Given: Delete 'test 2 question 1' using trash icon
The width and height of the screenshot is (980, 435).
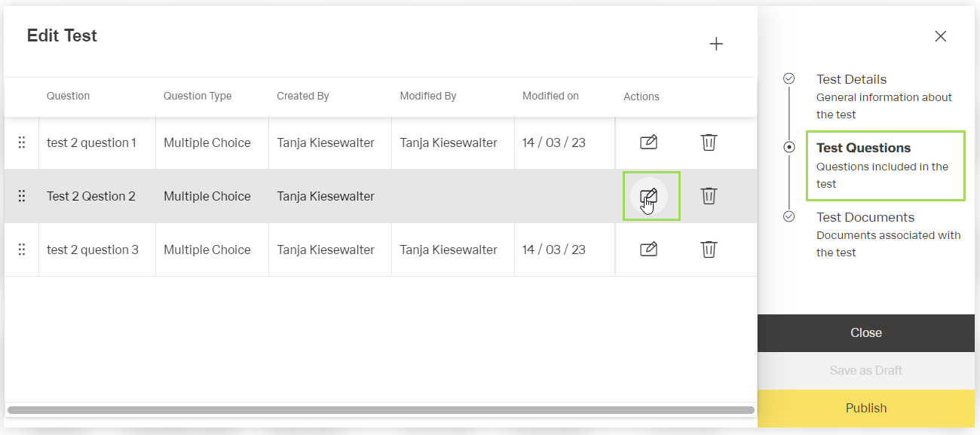Looking at the screenshot, I should 709,142.
